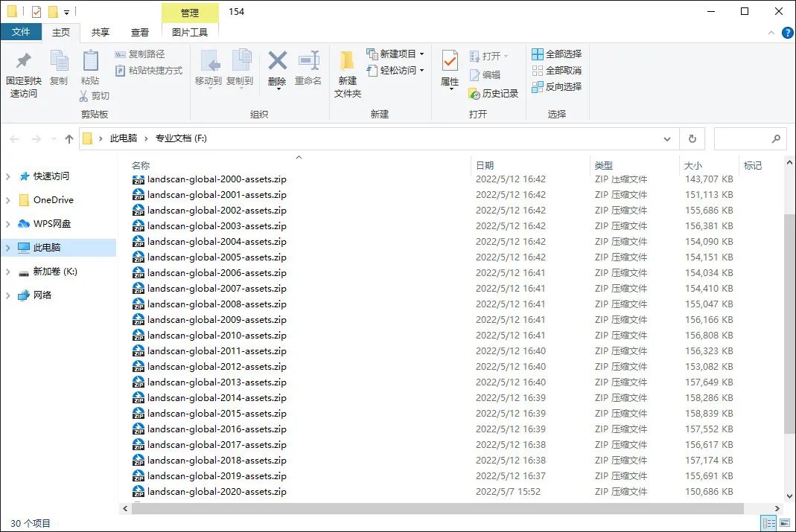Sort by the Type (类型) column header
The height and width of the screenshot is (532, 796).
pos(604,165)
